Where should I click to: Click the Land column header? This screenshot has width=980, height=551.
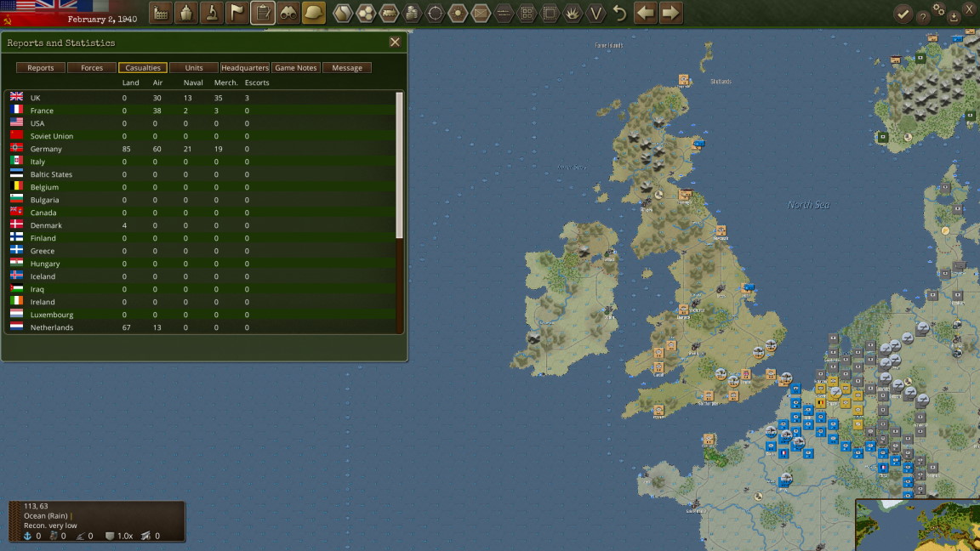tap(131, 82)
